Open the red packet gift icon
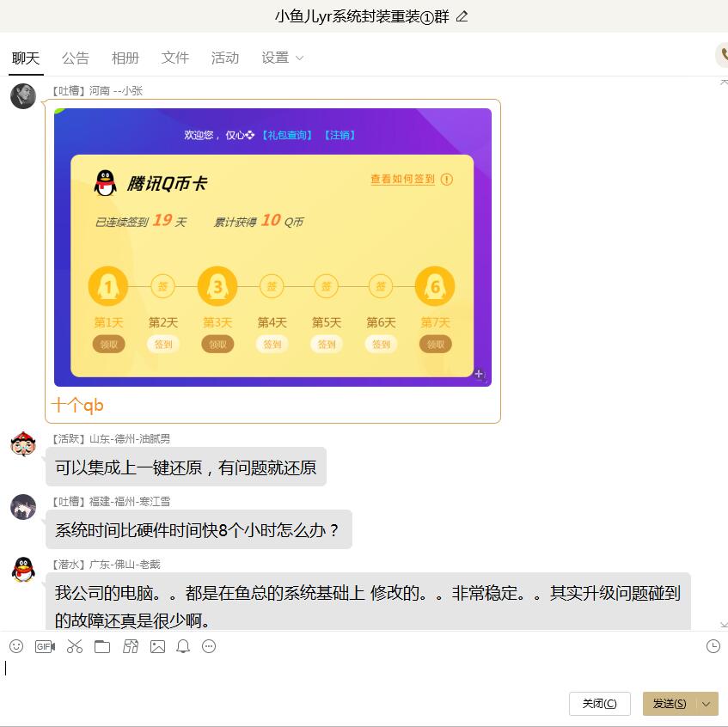This screenshot has width=728, height=727. pos(131,646)
